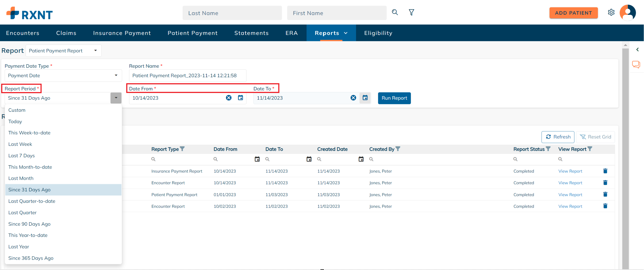Select Last Month from the period list
This screenshot has width=644, height=270.
click(x=21, y=178)
